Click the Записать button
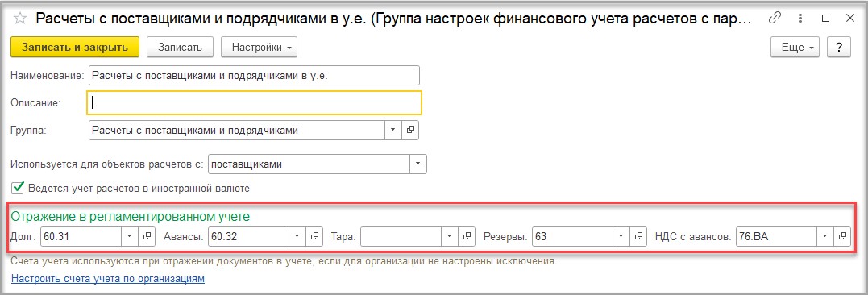The height and width of the screenshot is (295, 868). tap(180, 47)
